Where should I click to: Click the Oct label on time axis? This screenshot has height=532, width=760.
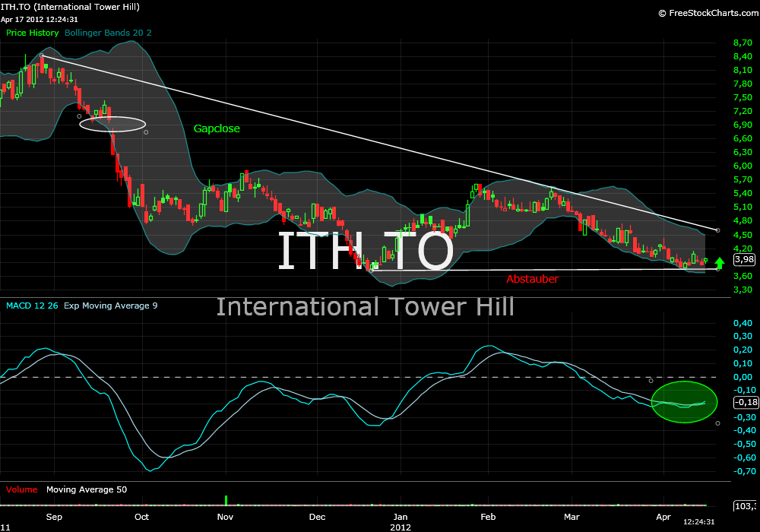pos(141,517)
